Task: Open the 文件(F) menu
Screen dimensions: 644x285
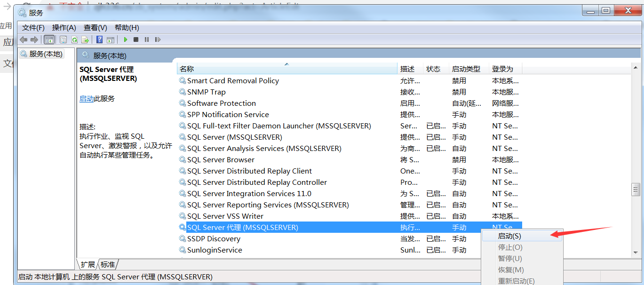Action: coord(33,28)
